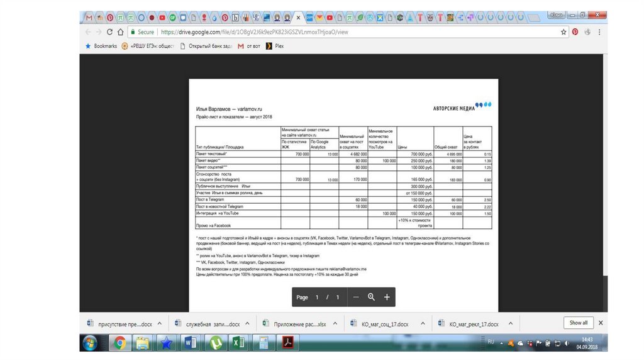Image resolution: width=644 pixels, height=361 pixels.
Task: Expand options for КО_маг_рекл_17.docx download
Action: pos(511,324)
